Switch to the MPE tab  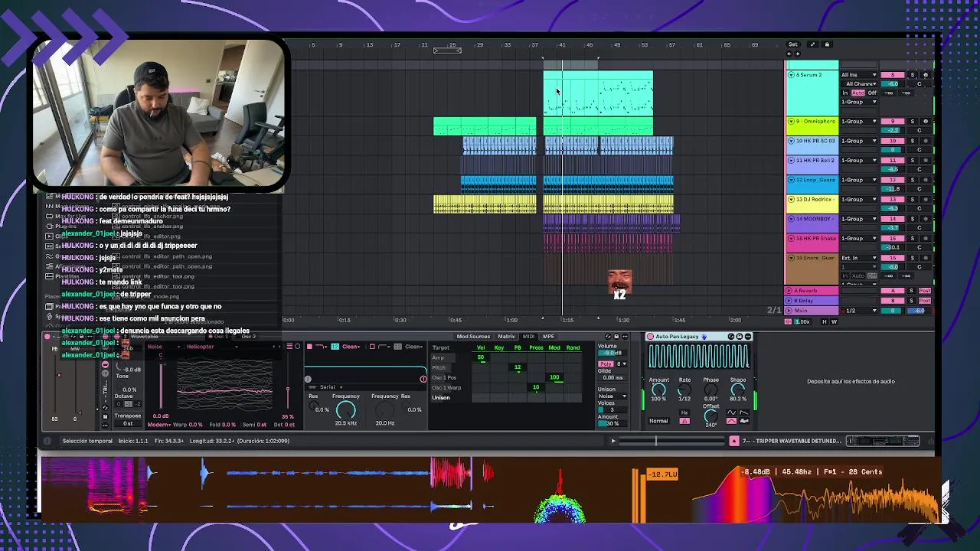[549, 336]
